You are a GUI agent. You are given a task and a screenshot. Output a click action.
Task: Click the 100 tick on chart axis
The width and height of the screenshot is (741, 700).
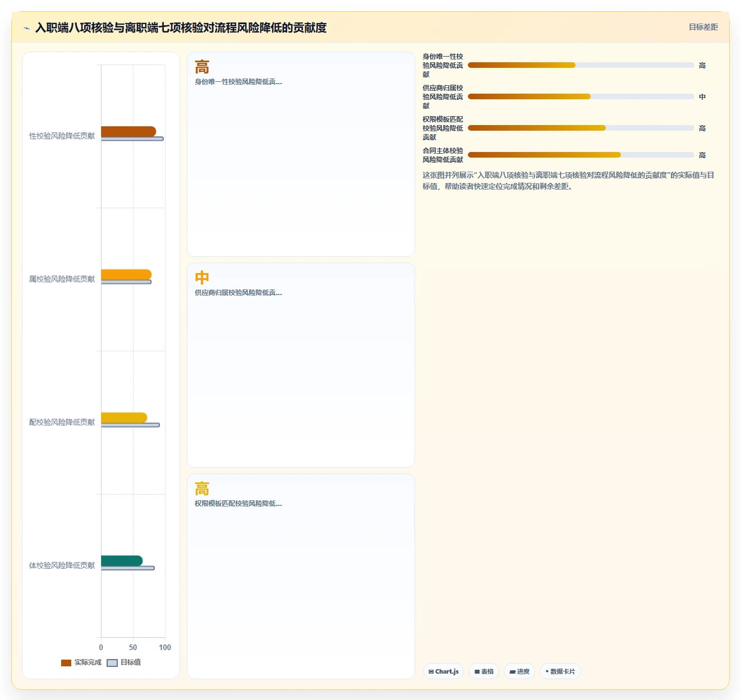click(x=165, y=647)
